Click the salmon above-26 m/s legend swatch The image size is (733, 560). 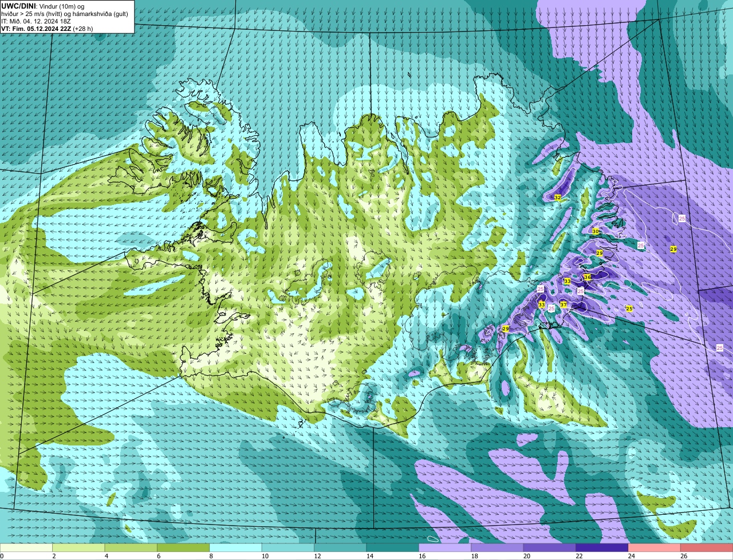707,548
